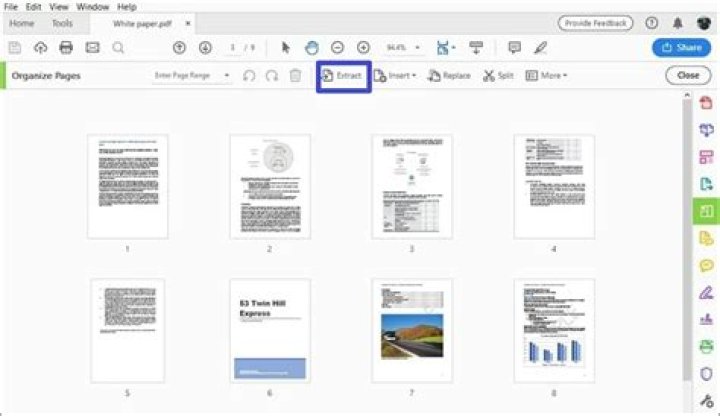Activate the Hand pan tool
This screenshot has height=416, width=720.
pos(312,47)
